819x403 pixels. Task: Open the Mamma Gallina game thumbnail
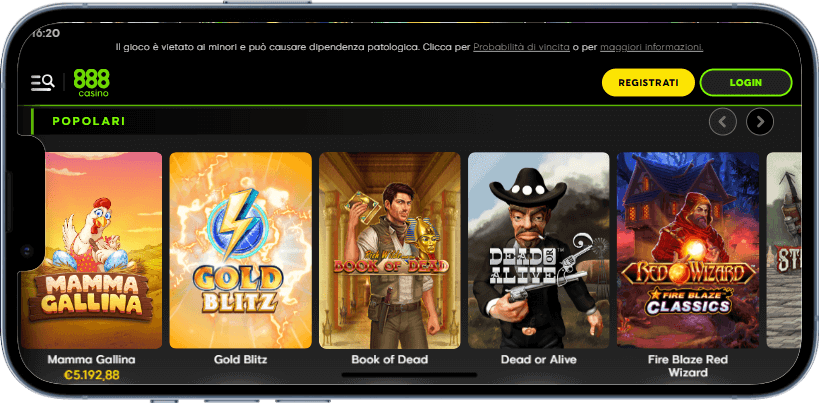91,250
